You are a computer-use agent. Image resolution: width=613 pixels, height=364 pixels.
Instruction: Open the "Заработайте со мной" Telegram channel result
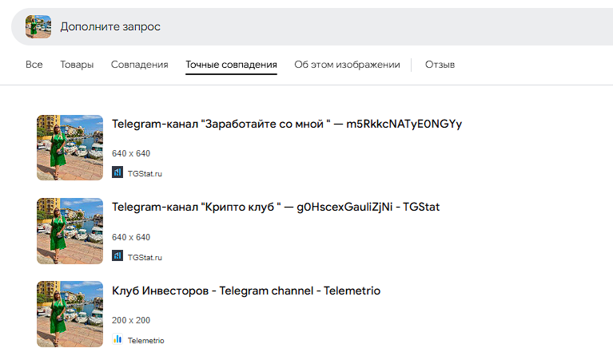point(287,124)
